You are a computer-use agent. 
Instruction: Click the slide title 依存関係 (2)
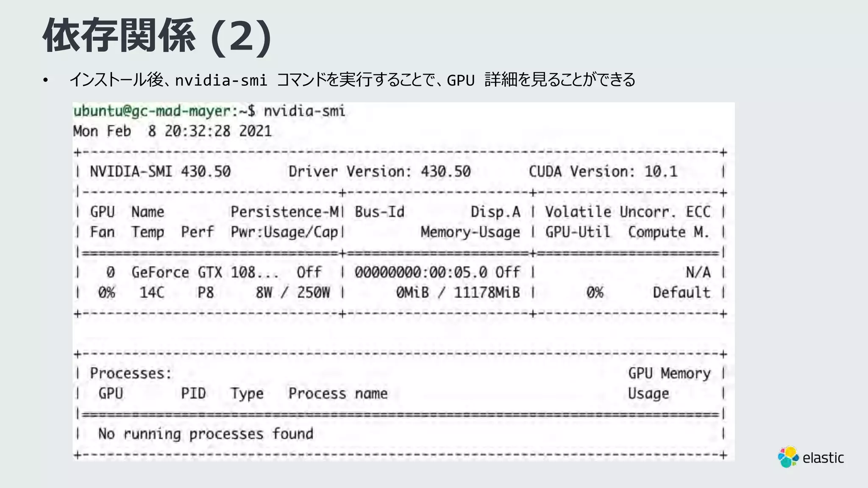point(157,36)
